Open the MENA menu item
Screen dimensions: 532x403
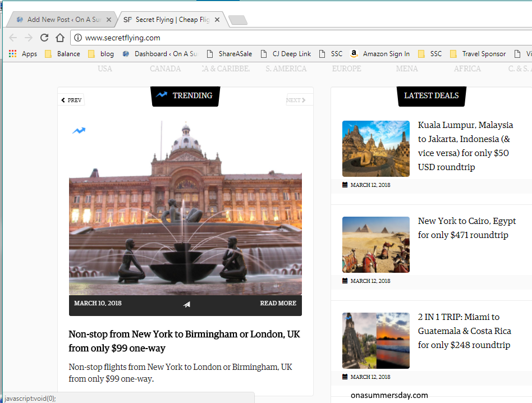click(x=407, y=68)
